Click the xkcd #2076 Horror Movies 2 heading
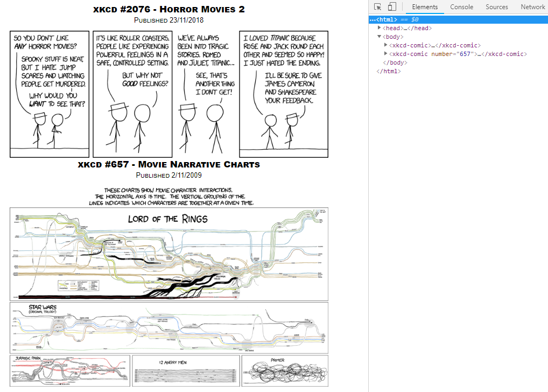The width and height of the screenshot is (548, 392). [x=169, y=10]
